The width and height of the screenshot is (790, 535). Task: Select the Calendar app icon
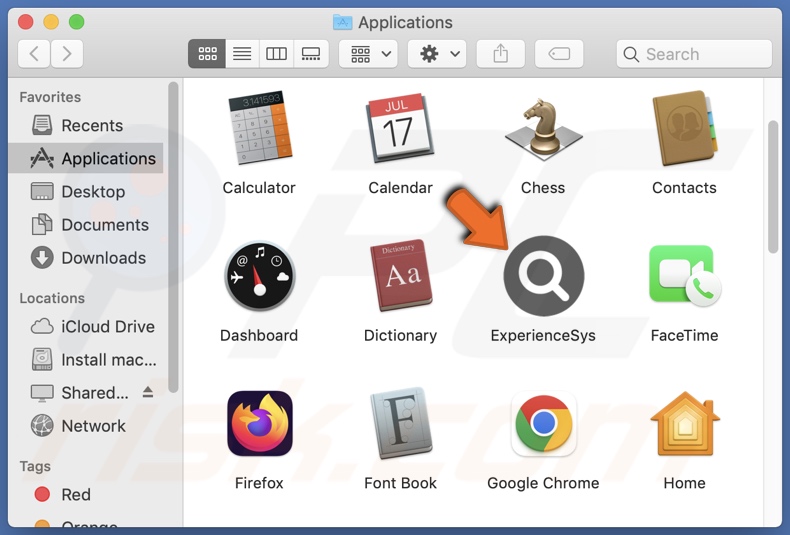pos(401,128)
